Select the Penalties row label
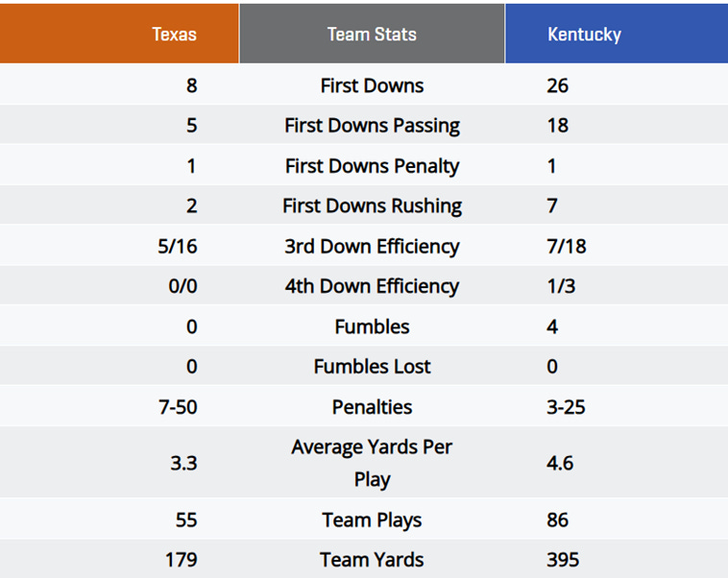 click(x=372, y=407)
